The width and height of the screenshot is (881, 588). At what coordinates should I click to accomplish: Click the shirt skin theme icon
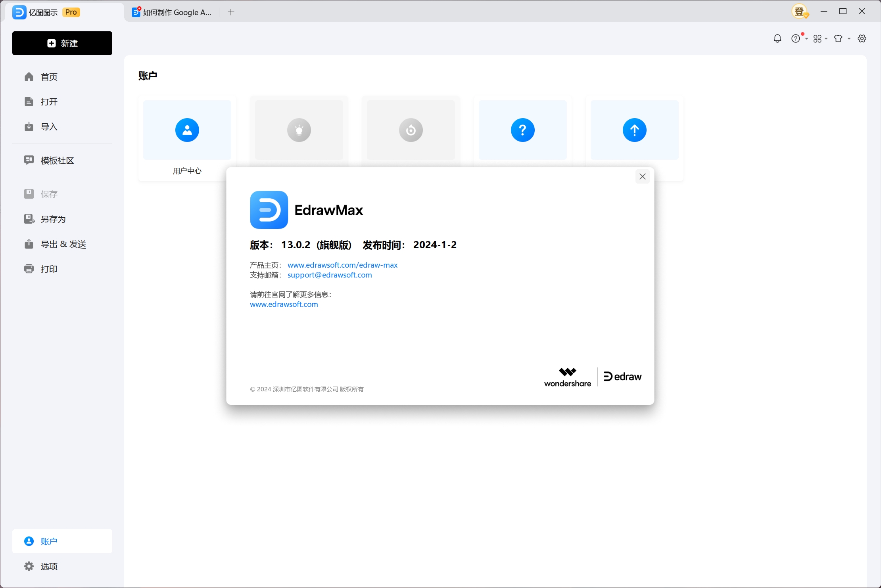[838, 38]
